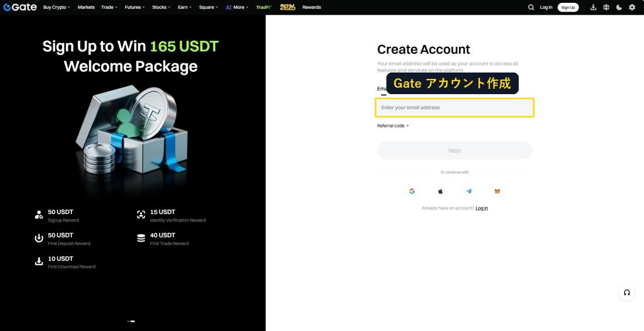The width and height of the screenshot is (644, 331).
Task: Click the Create Account heading
Action: pos(423,50)
